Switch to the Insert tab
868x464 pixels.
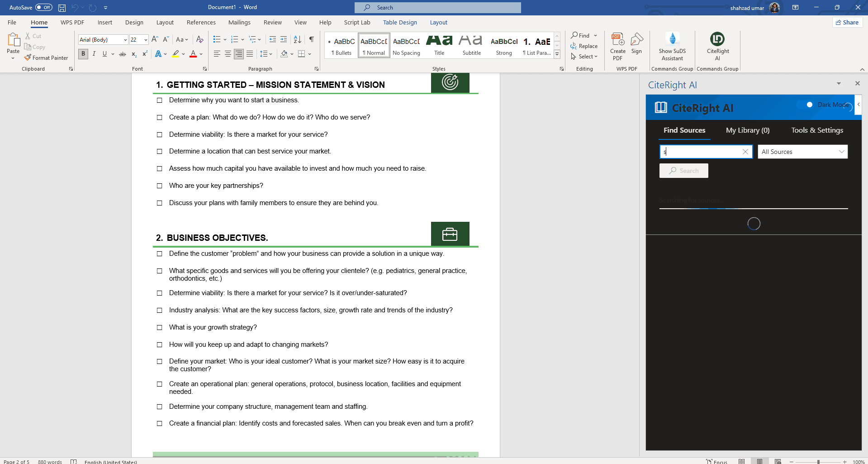(x=104, y=22)
